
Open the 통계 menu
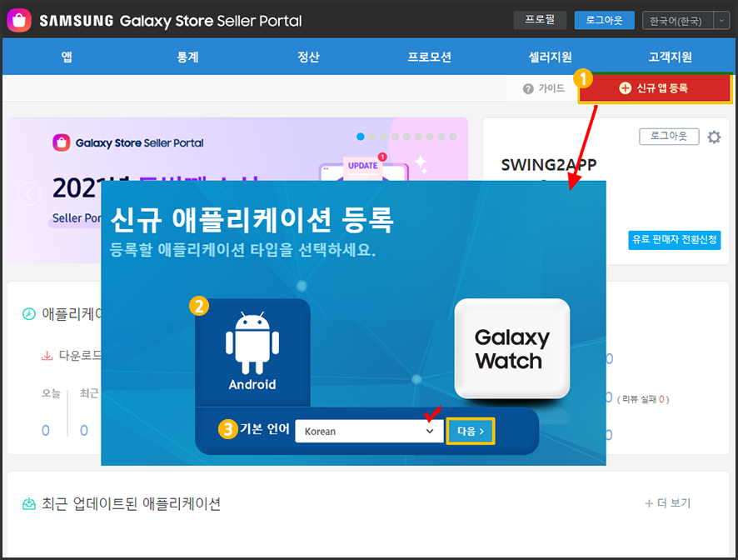tap(187, 57)
